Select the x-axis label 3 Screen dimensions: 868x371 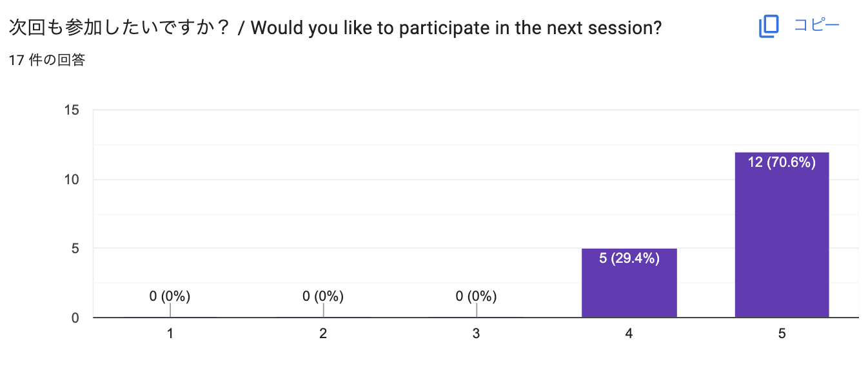click(x=476, y=334)
